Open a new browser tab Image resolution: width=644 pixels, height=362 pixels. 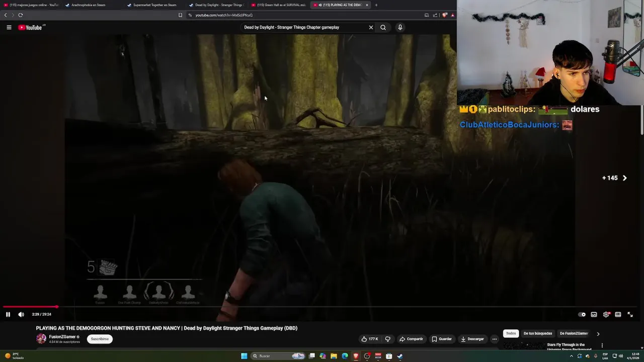tap(376, 5)
